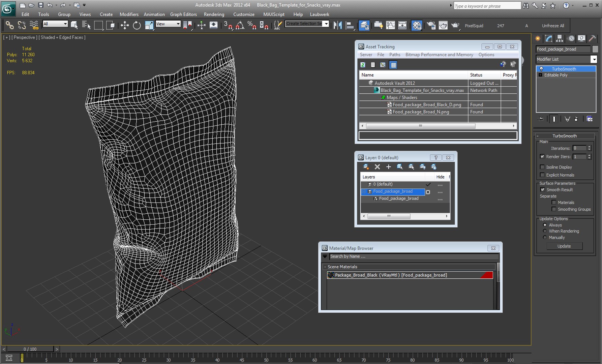Uncheck the Smooth Result checkbox
This screenshot has height=364, width=602.
(x=542, y=190)
